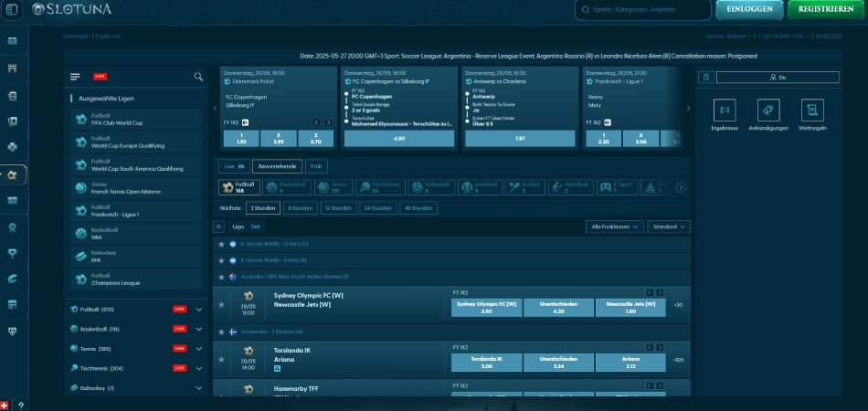Viewport: 868px width, 411px height.
Task: Click the Slotuna logo
Action: point(71,9)
